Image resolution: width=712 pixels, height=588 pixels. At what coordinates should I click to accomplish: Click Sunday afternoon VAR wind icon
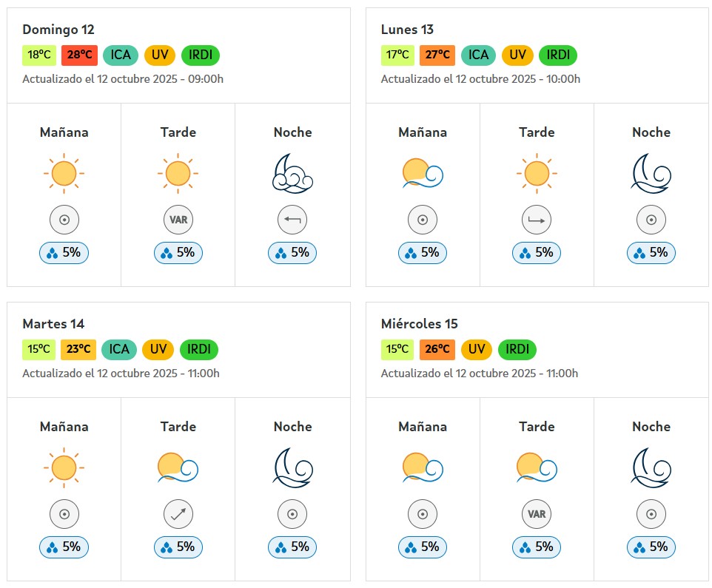coord(178,220)
